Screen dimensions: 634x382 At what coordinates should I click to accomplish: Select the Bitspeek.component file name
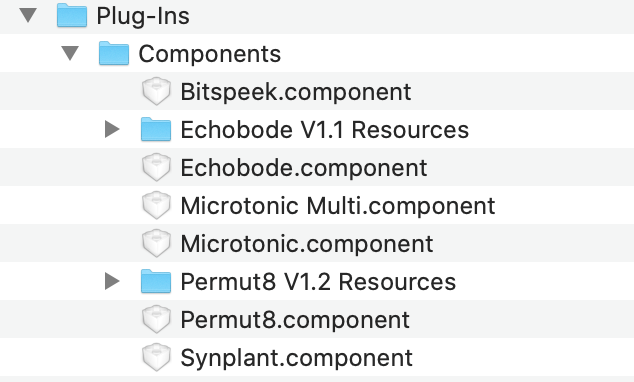coord(296,92)
